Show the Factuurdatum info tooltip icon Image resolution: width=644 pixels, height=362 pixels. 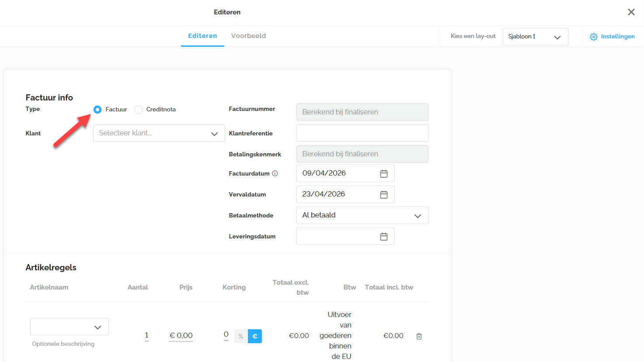point(275,173)
